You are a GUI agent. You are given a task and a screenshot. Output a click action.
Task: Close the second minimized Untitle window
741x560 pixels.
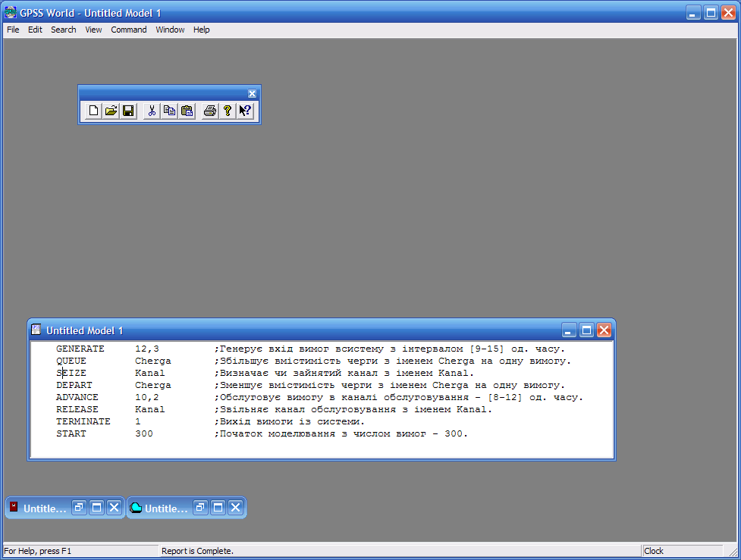pyautogui.click(x=235, y=508)
